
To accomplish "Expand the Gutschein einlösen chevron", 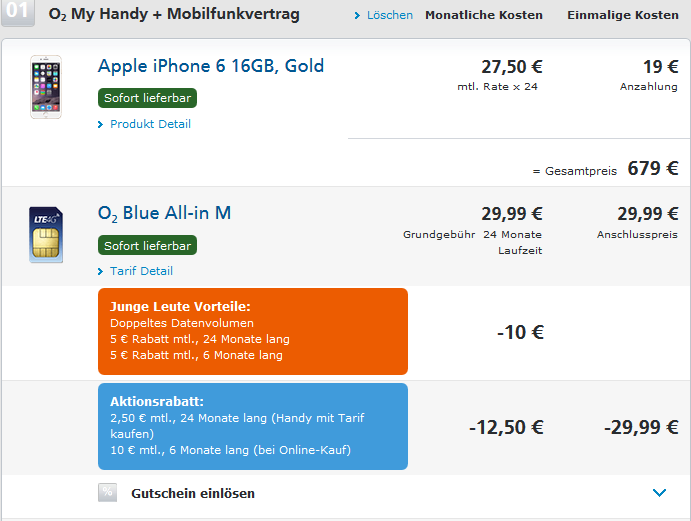I will (x=659, y=492).
